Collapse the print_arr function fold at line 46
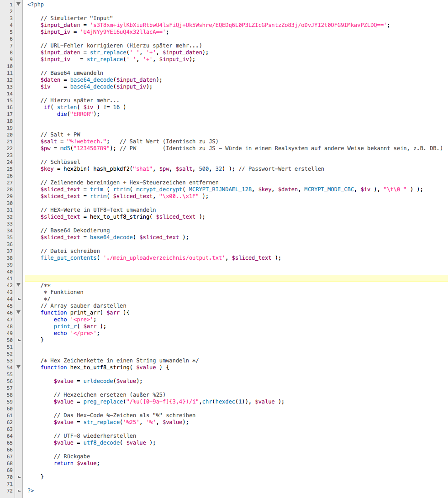 pyautogui.click(x=18, y=312)
